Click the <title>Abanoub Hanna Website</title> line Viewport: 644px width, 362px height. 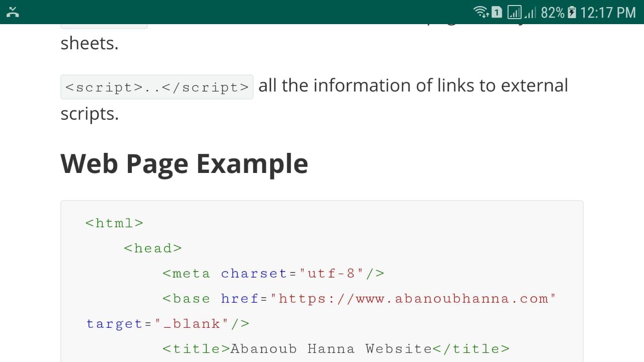336,348
